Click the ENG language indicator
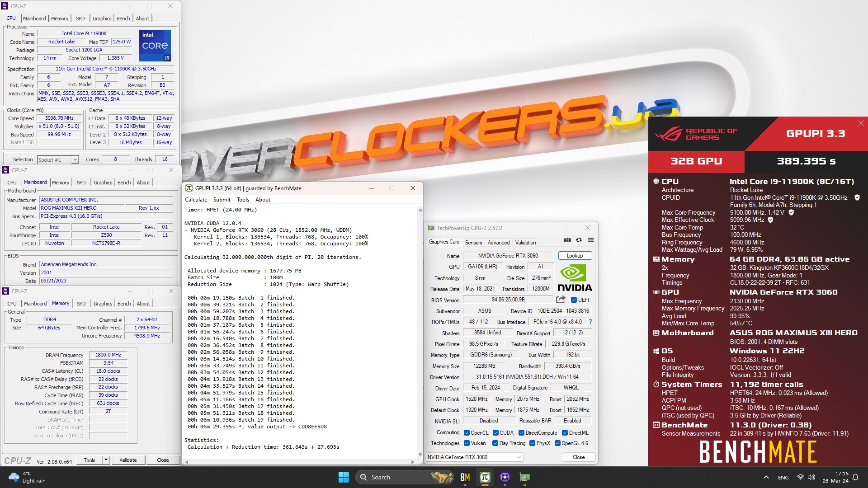 coord(783,477)
